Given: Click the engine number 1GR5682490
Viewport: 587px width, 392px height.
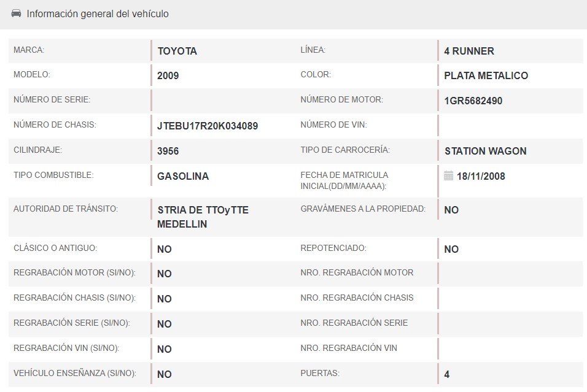Looking at the screenshot, I should pyautogui.click(x=473, y=101).
